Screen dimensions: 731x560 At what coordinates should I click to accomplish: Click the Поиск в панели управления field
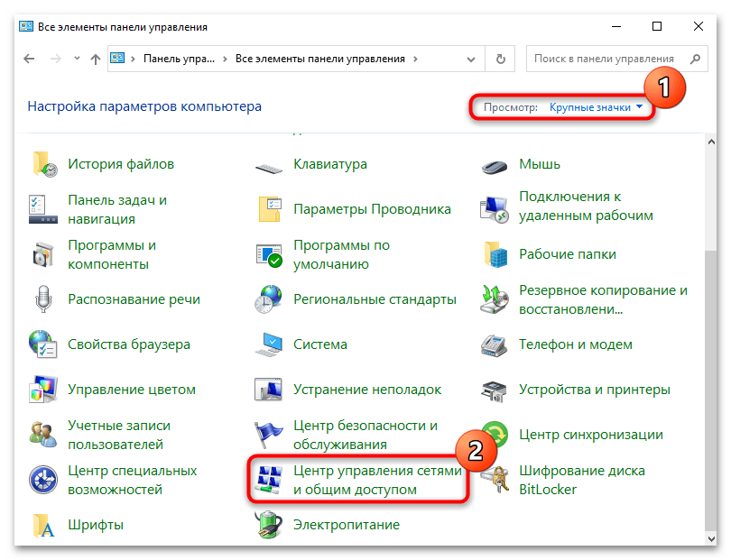coord(616,59)
